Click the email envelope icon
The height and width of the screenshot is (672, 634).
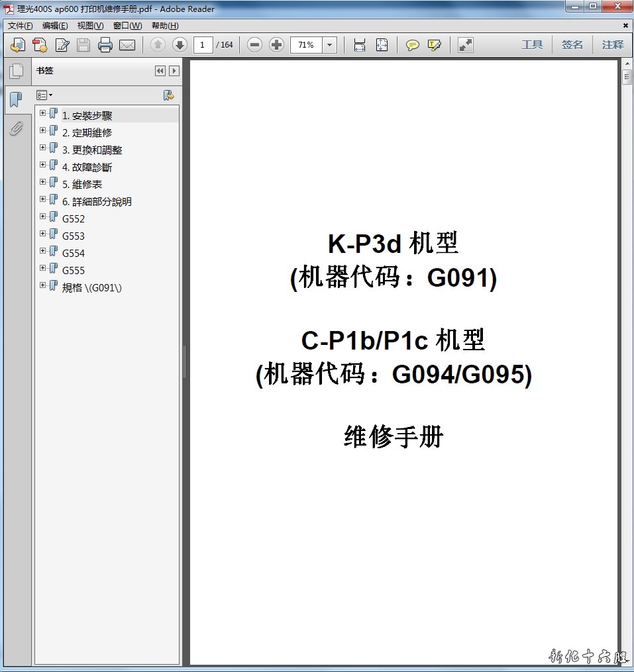point(127,45)
